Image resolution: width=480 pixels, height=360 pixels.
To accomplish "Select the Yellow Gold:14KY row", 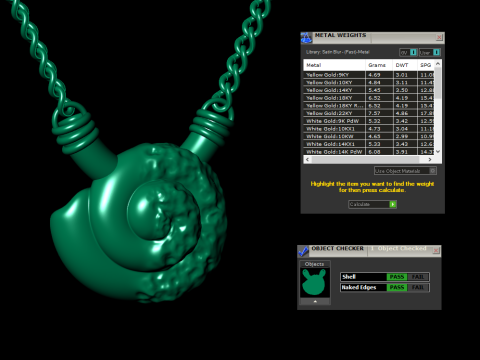I will coord(369,90).
